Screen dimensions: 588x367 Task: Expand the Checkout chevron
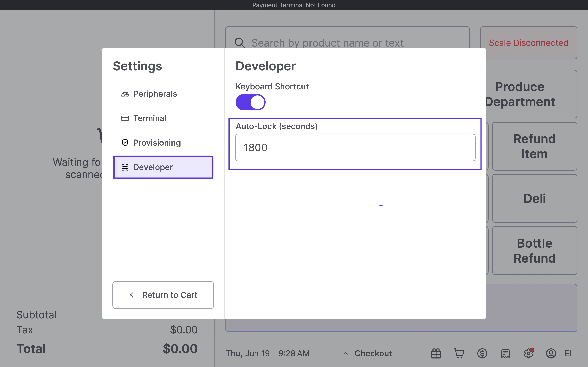(x=346, y=353)
